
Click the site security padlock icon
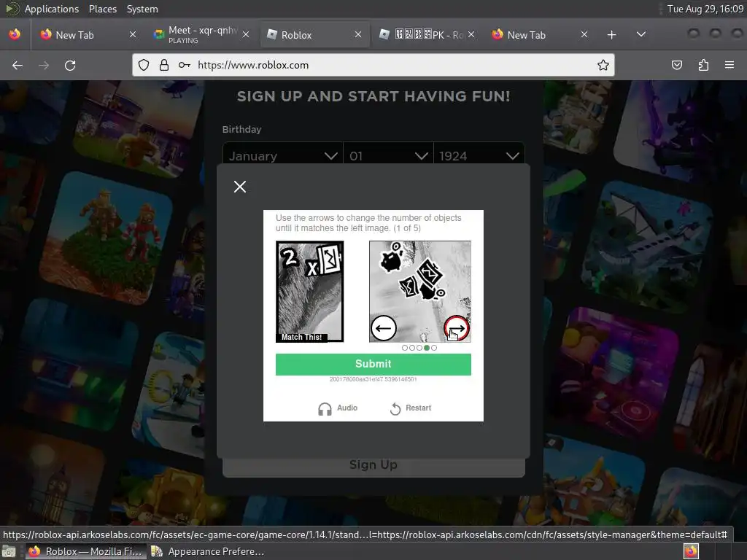pos(164,65)
